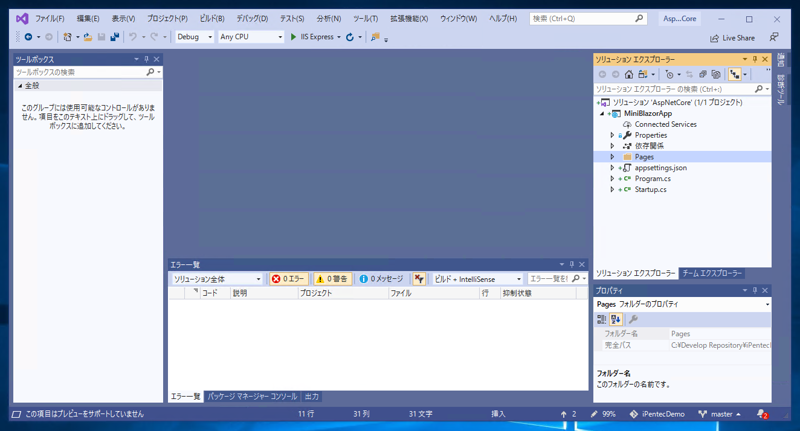
Task: Click the iPentecDemo repository status item
Action: pyautogui.click(x=658, y=414)
